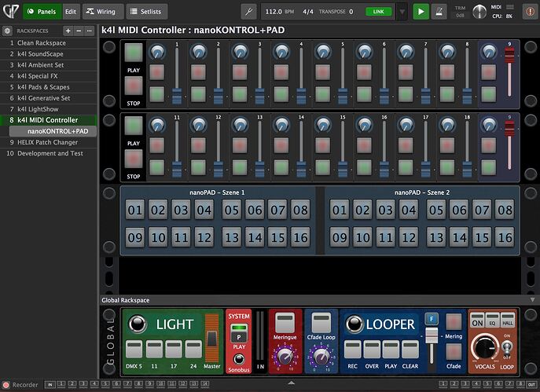Open the wrench options tool
Image resolution: width=540 pixels, height=392 pixels.
(x=248, y=12)
